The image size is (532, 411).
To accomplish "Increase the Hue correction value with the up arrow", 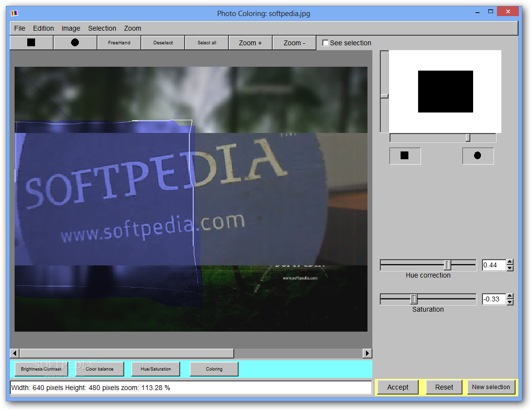I will (x=510, y=262).
